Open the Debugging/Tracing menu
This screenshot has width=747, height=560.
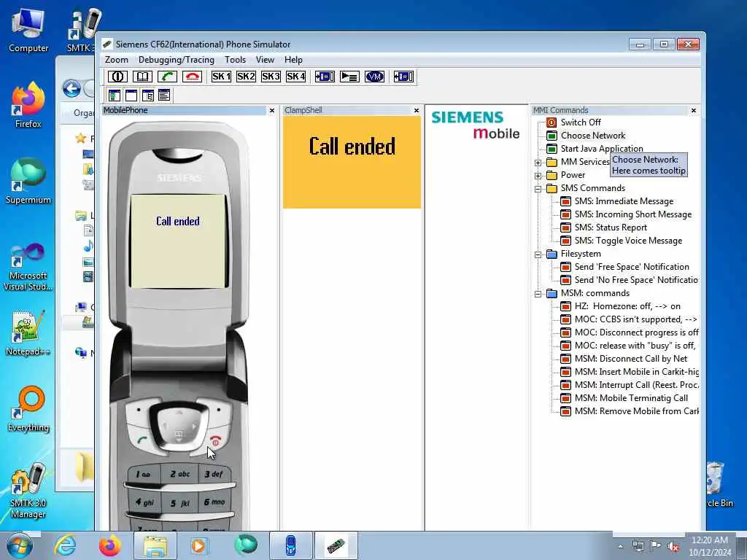[x=177, y=60]
